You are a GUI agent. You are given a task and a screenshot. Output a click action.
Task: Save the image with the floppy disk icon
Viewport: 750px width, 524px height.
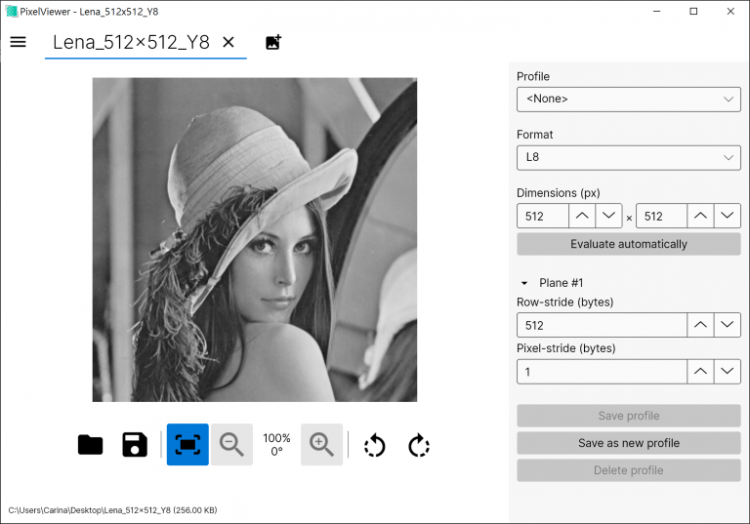tap(135, 445)
